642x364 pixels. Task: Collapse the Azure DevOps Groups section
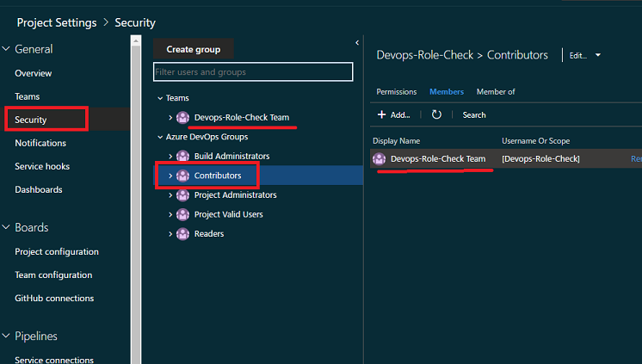160,137
